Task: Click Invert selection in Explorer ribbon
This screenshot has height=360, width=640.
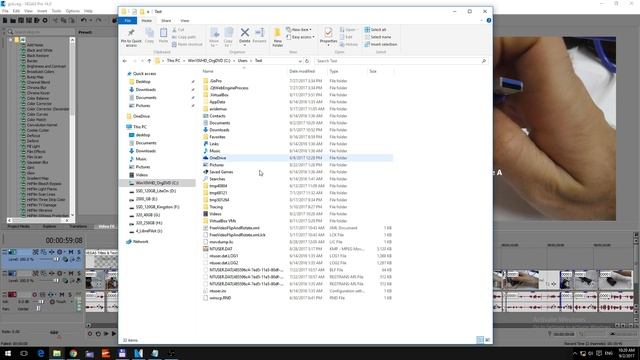Action: [380, 44]
